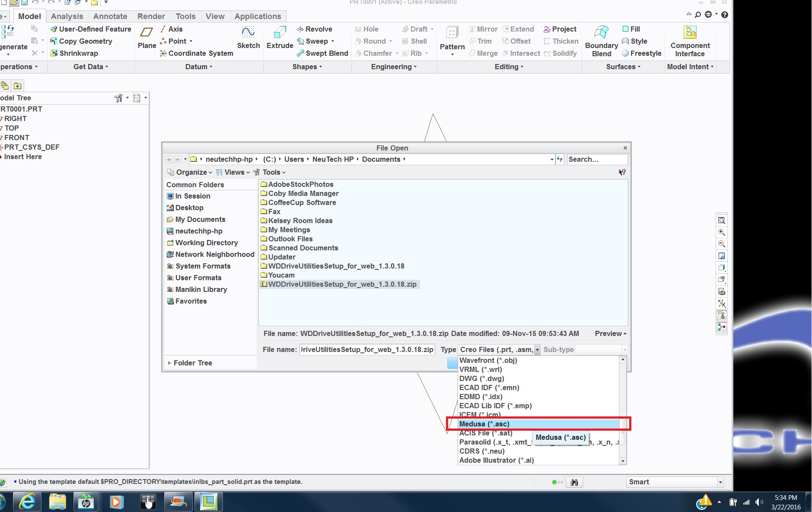Expand the Editing group dropdown

pos(509,67)
